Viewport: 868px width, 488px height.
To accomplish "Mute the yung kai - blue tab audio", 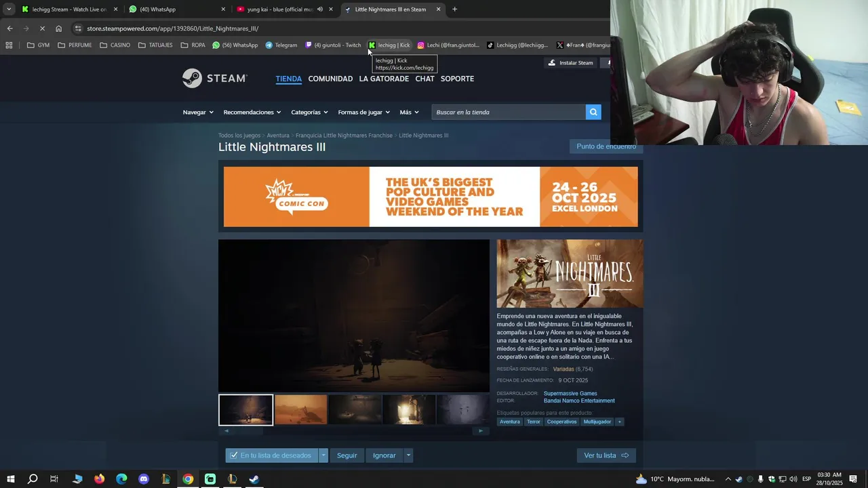I will point(319,9).
